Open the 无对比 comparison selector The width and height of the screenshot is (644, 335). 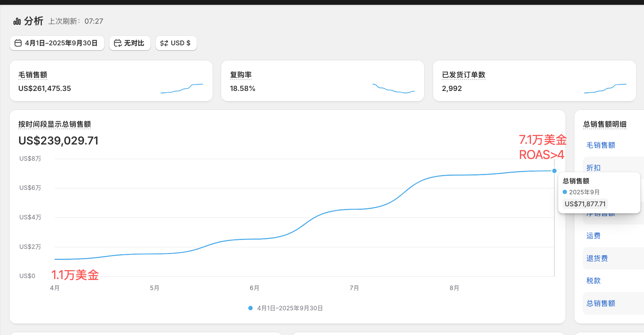point(130,43)
